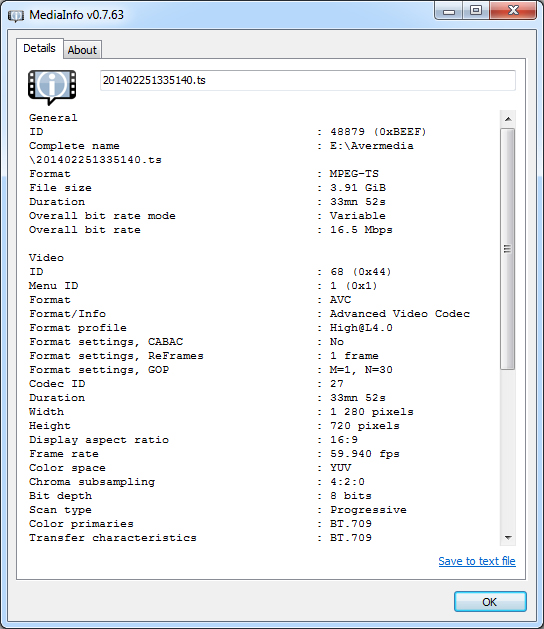This screenshot has width=544, height=629.
Task: Click the 'Progressive' scan type value
Action: (x=368, y=510)
